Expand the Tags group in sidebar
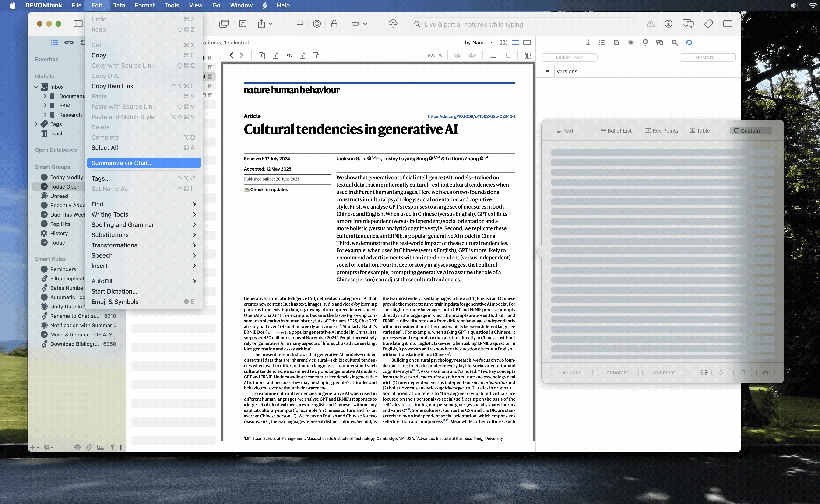 click(36, 124)
